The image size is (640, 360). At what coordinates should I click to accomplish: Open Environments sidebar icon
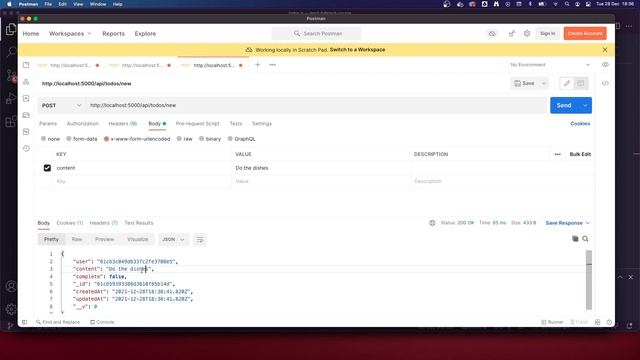pos(26,98)
